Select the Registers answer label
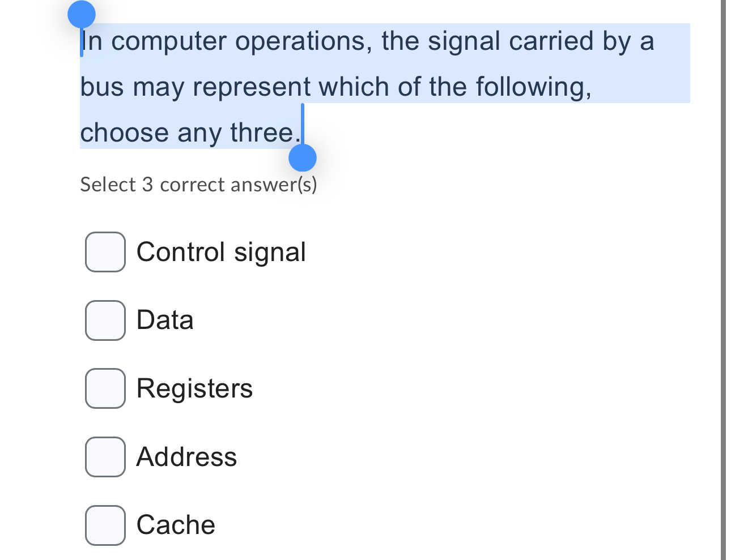731x560 pixels. click(194, 388)
